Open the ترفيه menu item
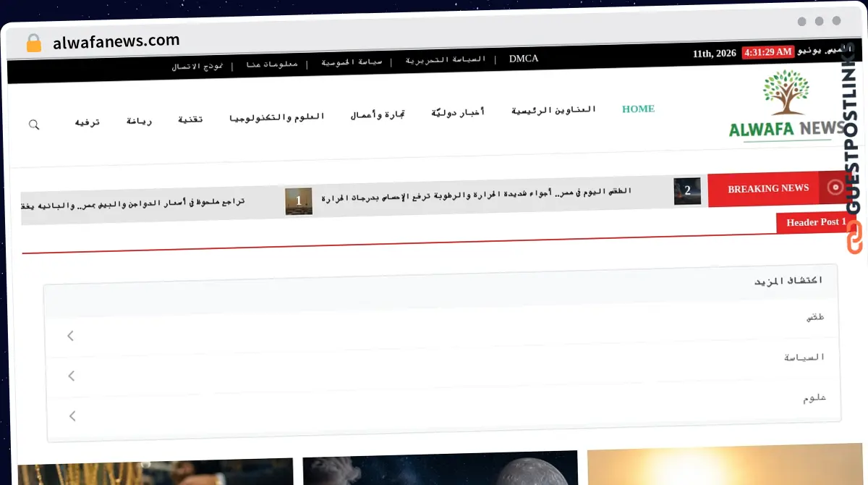The width and height of the screenshot is (868, 485). click(x=88, y=122)
